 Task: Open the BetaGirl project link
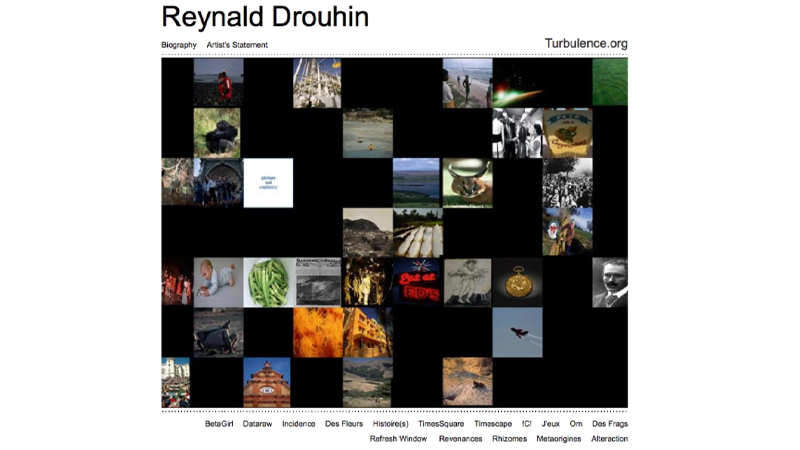(x=219, y=423)
